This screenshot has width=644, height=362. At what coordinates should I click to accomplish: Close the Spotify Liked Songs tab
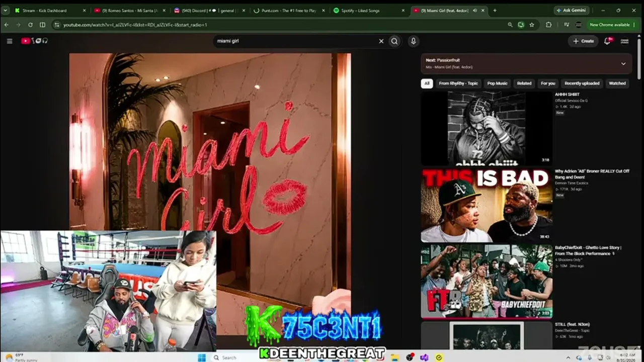(x=403, y=10)
